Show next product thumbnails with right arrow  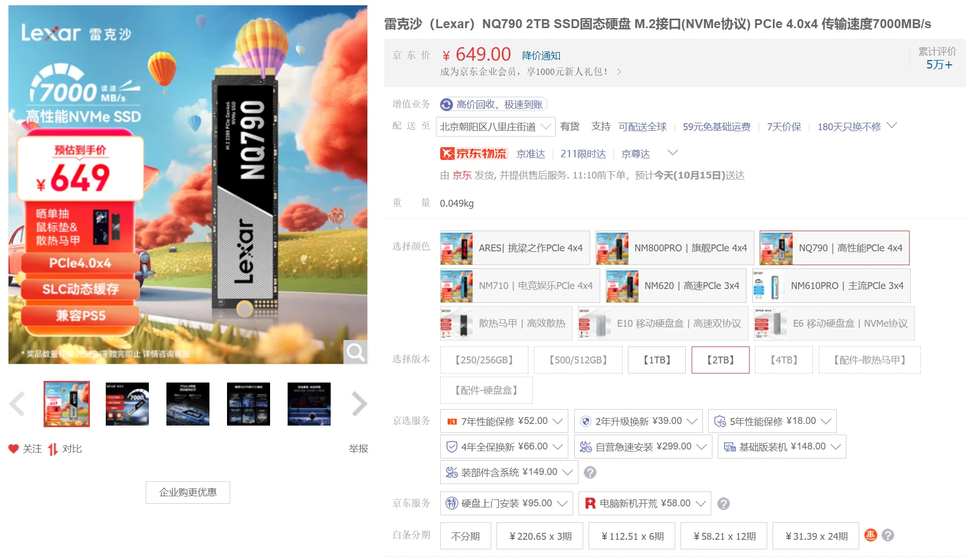[359, 404]
